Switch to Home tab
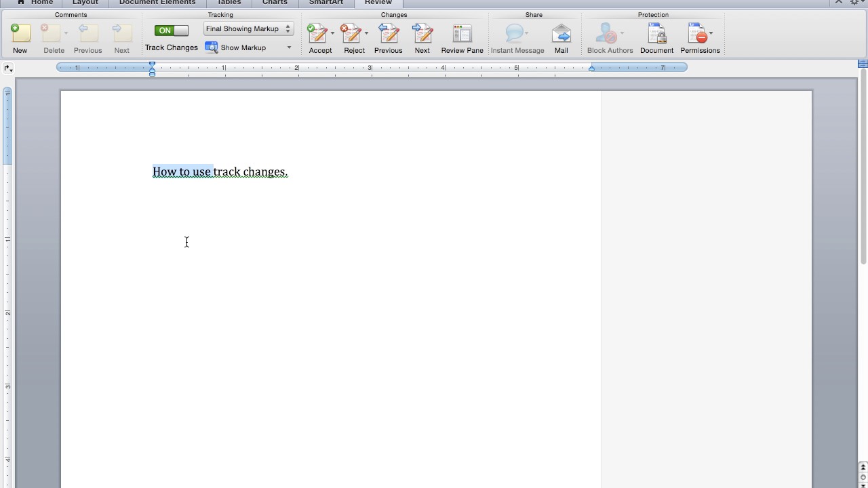Screen dimensions: 868x488 tap(35, 3)
